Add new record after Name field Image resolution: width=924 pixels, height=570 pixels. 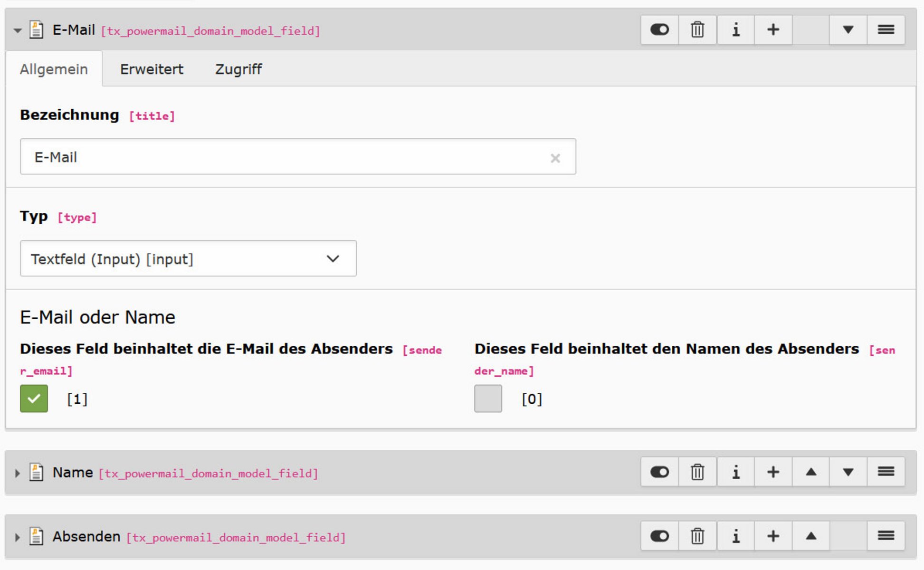(x=773, y=472)
